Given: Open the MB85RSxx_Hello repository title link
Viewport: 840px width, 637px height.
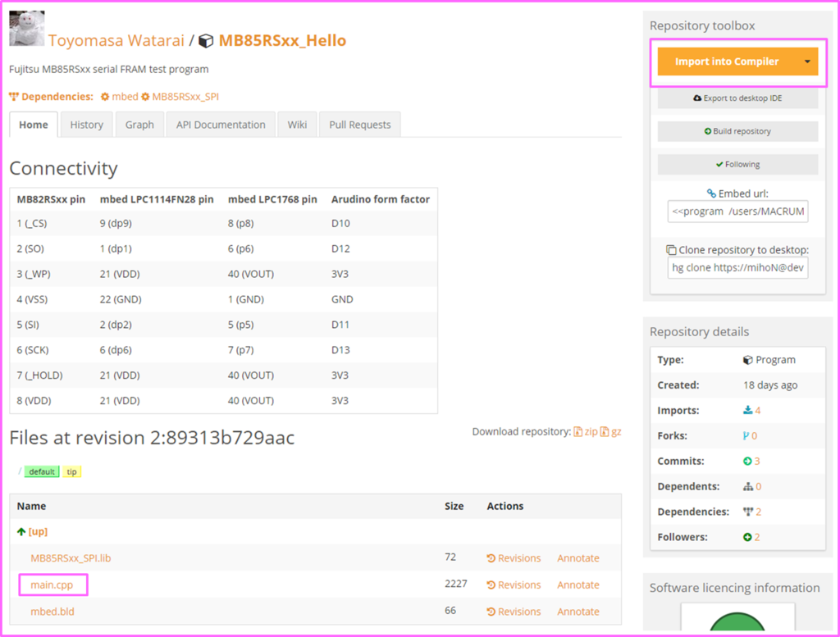Looking at the screenshot, I should (282, 41).
